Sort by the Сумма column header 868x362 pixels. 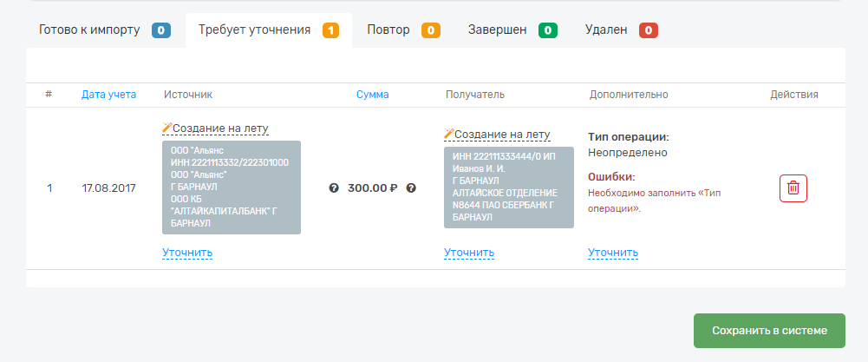click(x=372, y=94)
